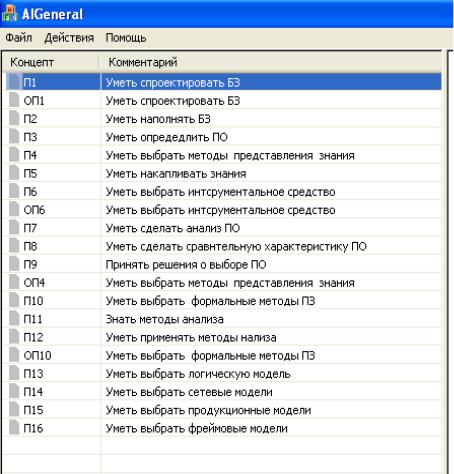Click the document icon of row П16
This screenshot has width=454, height=474.
14,428
